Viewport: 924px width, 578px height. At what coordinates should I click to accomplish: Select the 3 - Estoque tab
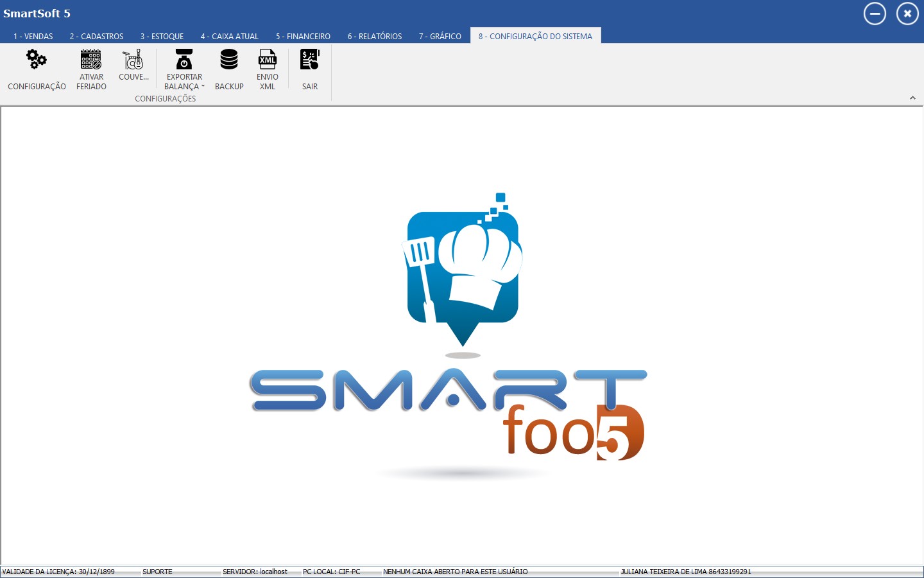[x=162, y=37]
